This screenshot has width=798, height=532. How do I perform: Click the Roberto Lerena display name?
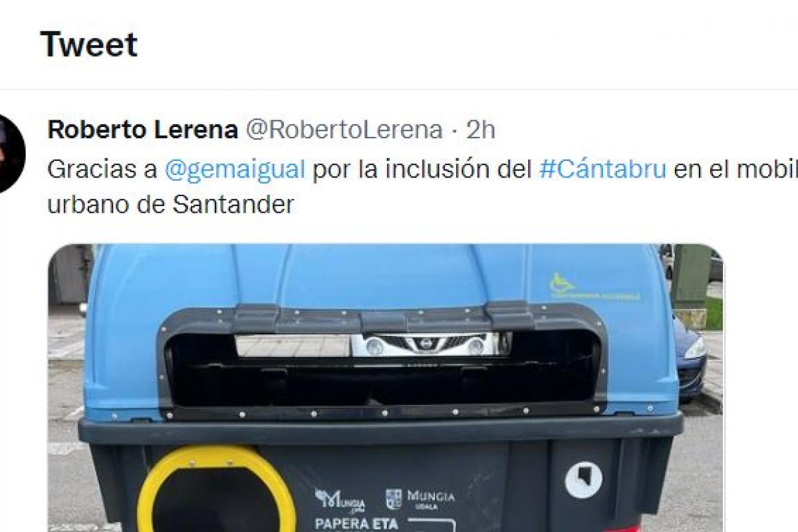pyautogui.click(x=142, y=130)
